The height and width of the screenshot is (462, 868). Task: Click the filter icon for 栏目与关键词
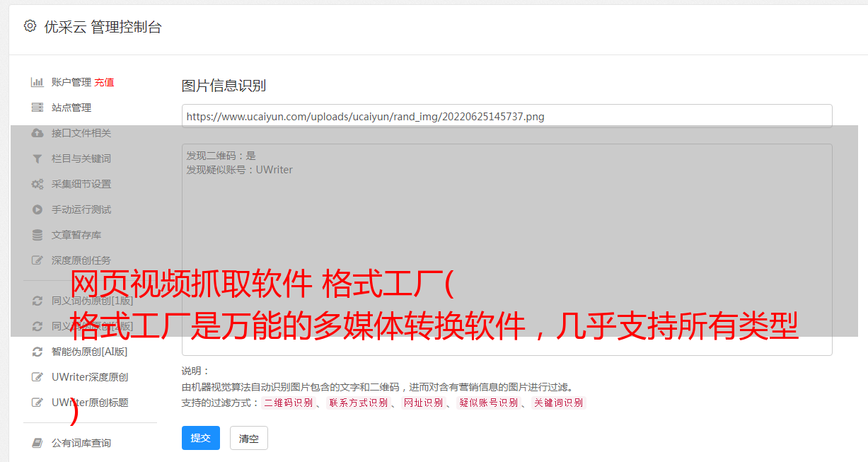[37, 158]
